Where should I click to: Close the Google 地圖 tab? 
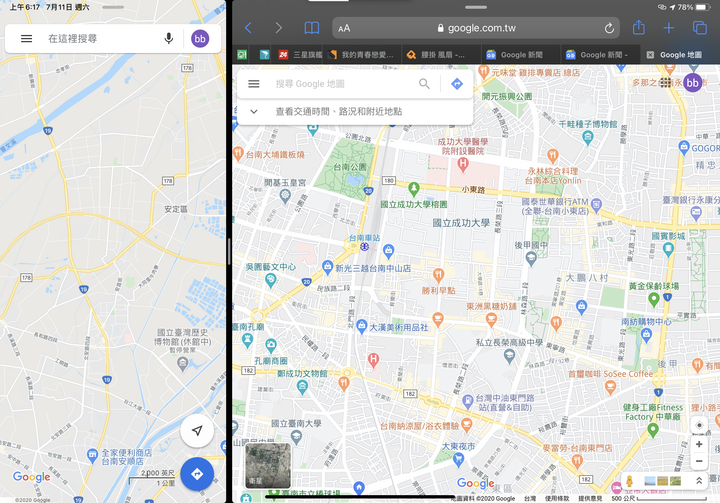pos(650,55)
